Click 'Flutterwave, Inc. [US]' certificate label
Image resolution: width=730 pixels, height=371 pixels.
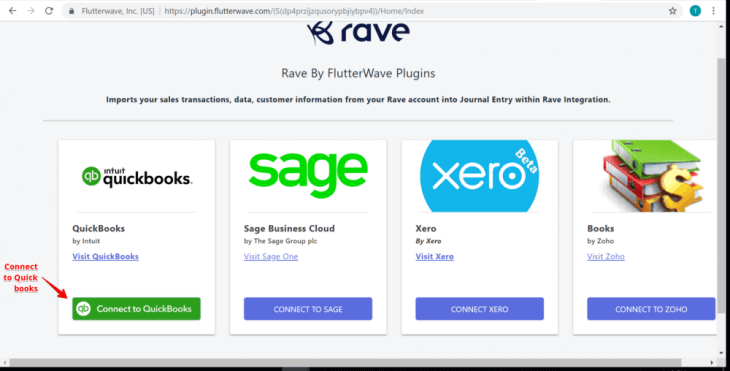118,11
